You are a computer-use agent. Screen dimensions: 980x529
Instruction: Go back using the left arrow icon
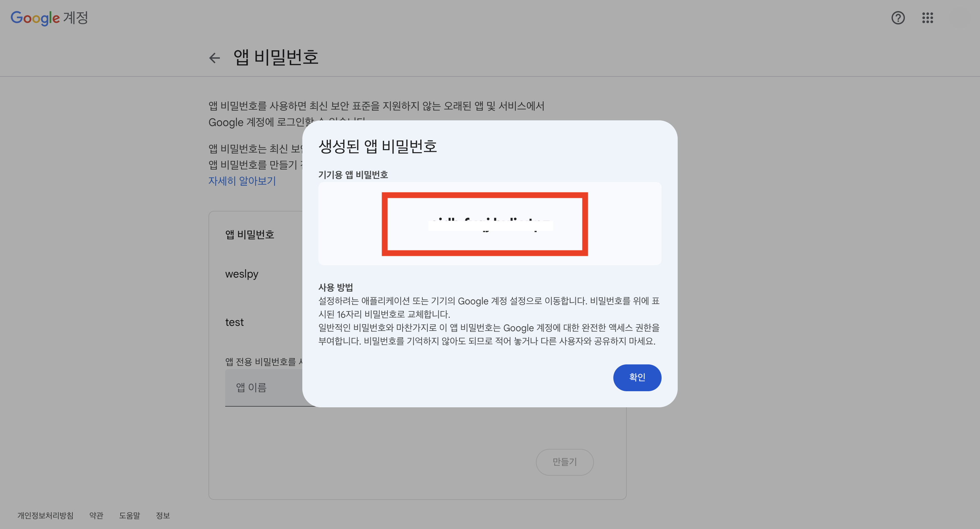click(x=215, y=58)
